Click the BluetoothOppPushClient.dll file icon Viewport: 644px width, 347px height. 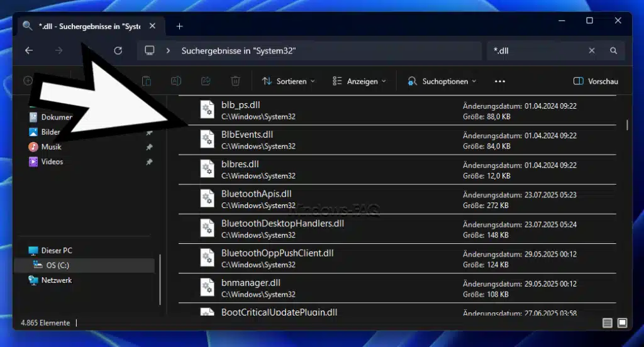(x=207, y=258)
